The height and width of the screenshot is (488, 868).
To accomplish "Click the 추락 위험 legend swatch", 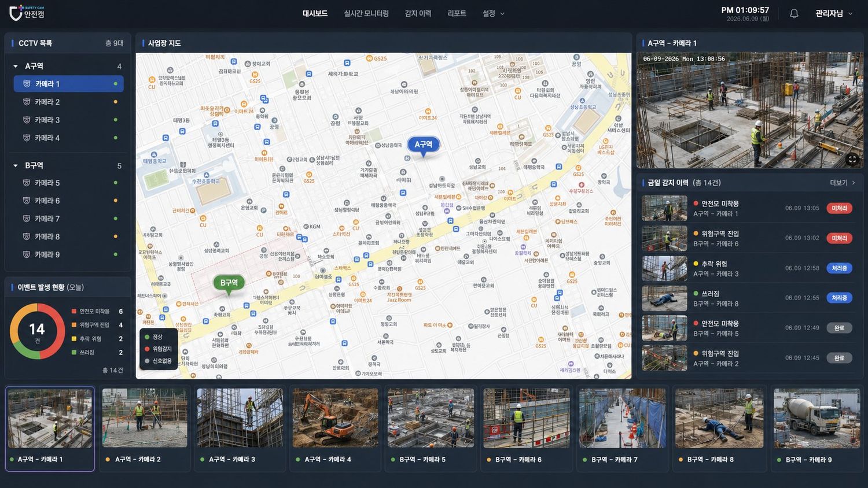I will pos(74,339).
